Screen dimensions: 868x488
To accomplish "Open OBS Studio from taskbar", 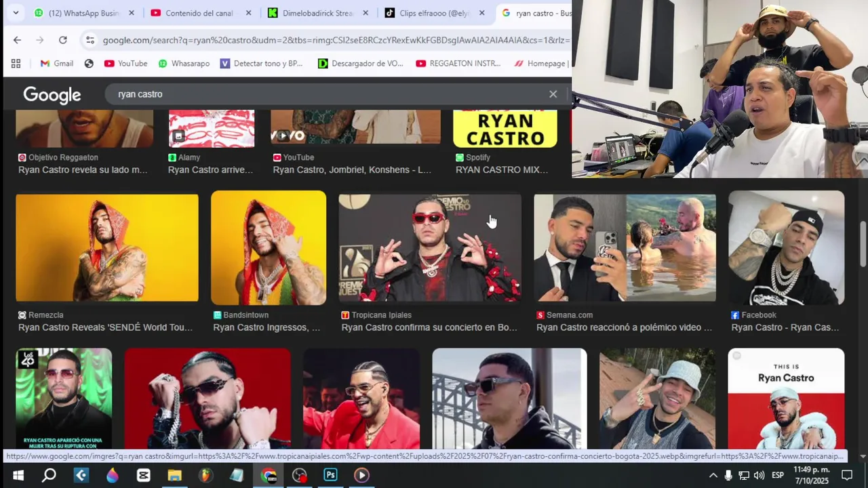I will pyautogui.click(x=299, y=475).
